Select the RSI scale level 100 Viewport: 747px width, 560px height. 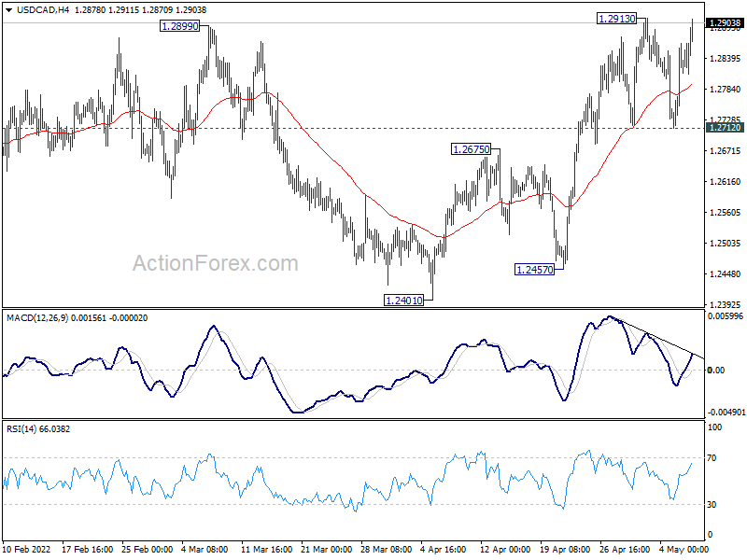click(714, 427)
